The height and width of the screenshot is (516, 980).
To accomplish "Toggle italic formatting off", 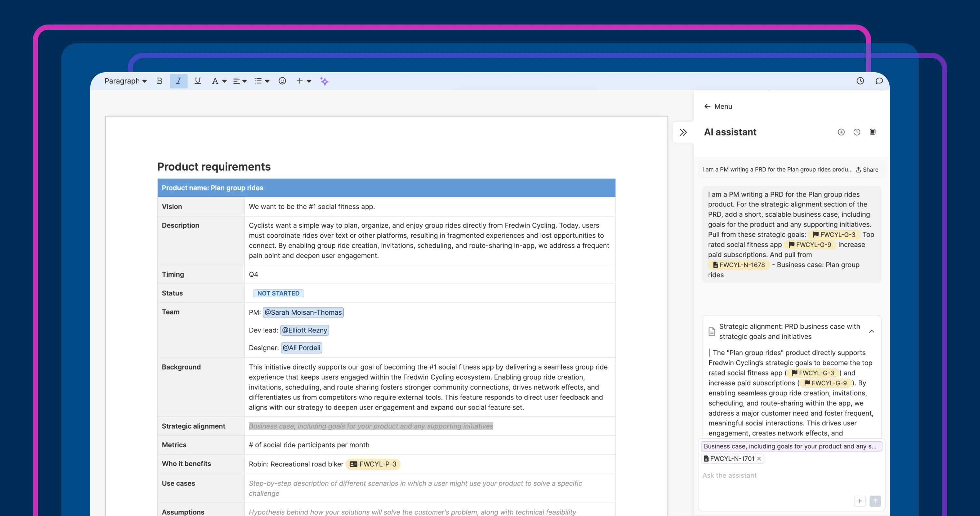I will 178,81.
